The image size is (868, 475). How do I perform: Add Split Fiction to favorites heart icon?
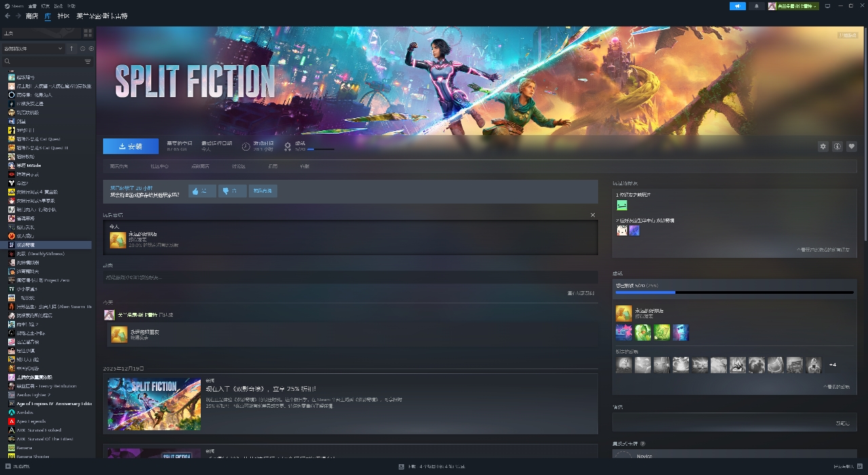click(x=852, y=146)
